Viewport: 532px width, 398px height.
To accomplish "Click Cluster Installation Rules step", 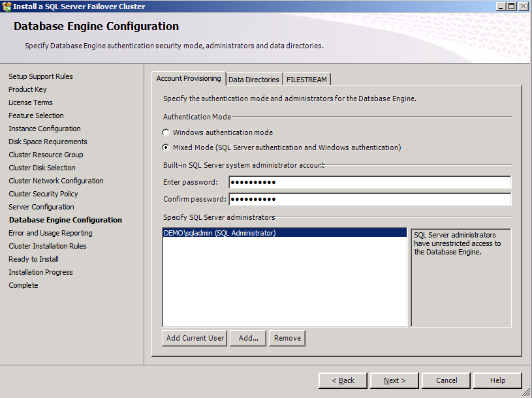I will 48,246.
